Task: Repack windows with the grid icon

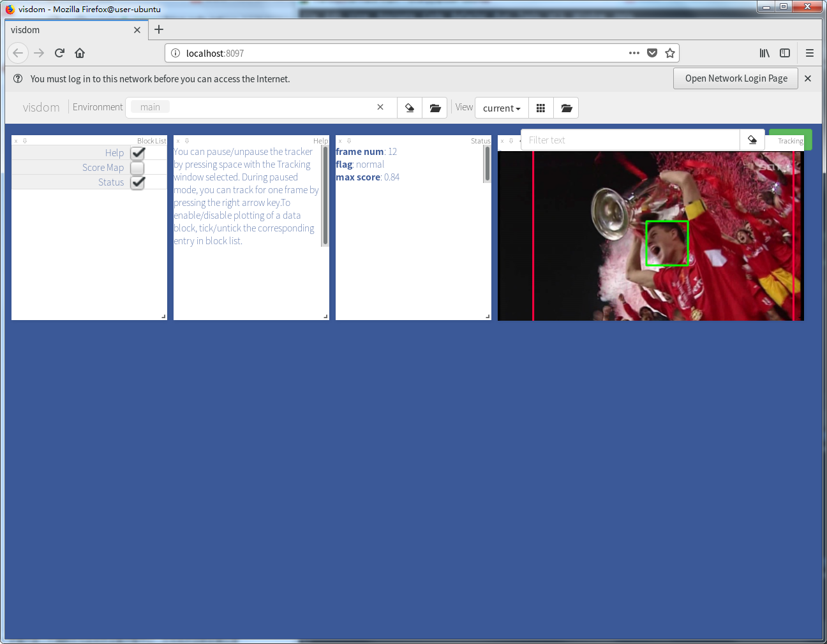Action: [540, 107]
